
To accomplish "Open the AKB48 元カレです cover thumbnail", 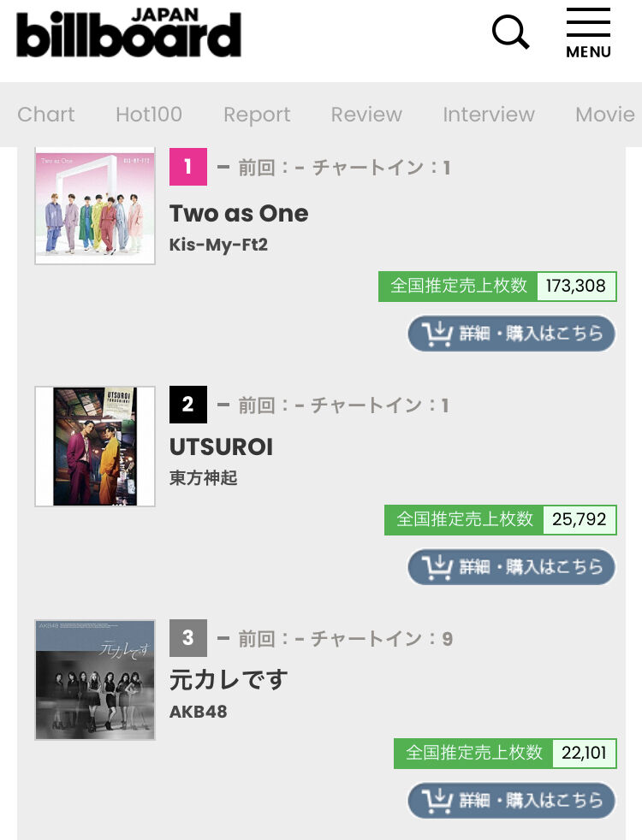I will point(95,680).
